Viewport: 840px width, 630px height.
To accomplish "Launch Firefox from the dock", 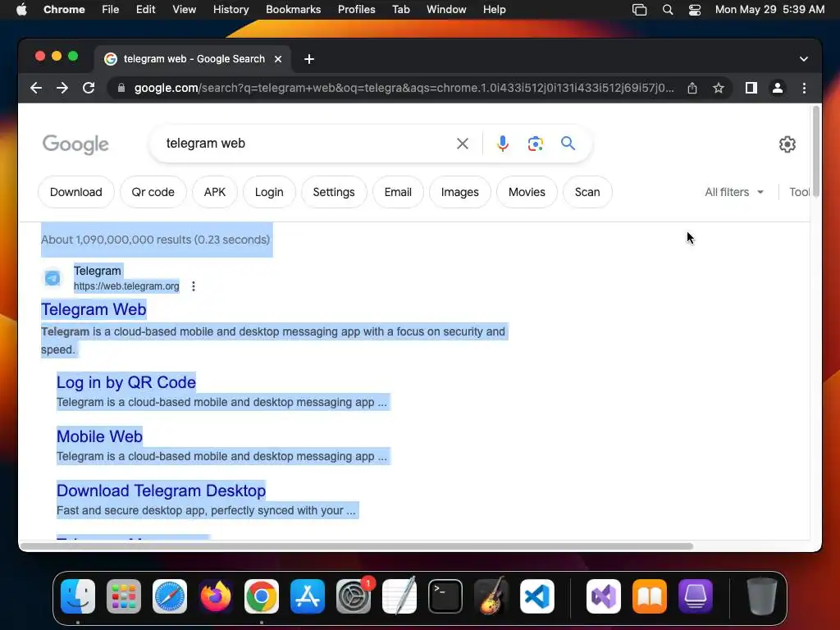I will tap(216, 596).
